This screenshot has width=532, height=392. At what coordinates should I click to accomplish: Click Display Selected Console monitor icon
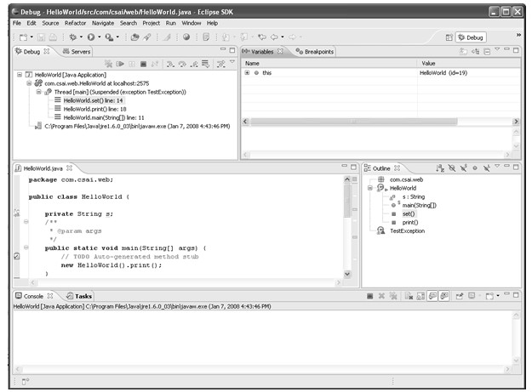tap(472, 296)
